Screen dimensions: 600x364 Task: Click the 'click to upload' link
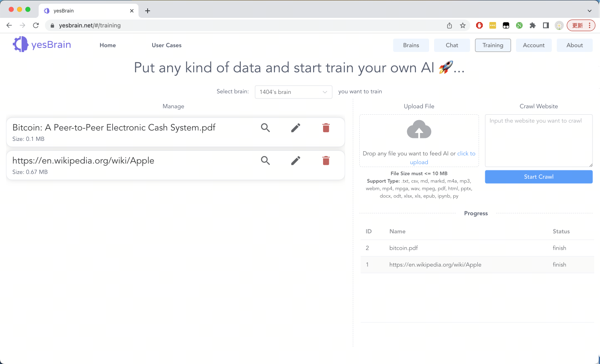click(443, 158)
